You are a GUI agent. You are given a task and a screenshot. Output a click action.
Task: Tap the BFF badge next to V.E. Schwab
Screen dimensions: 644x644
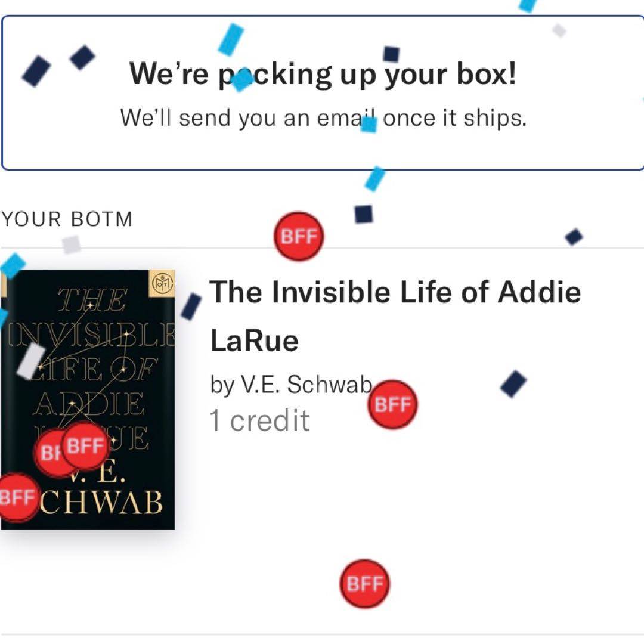392,405
